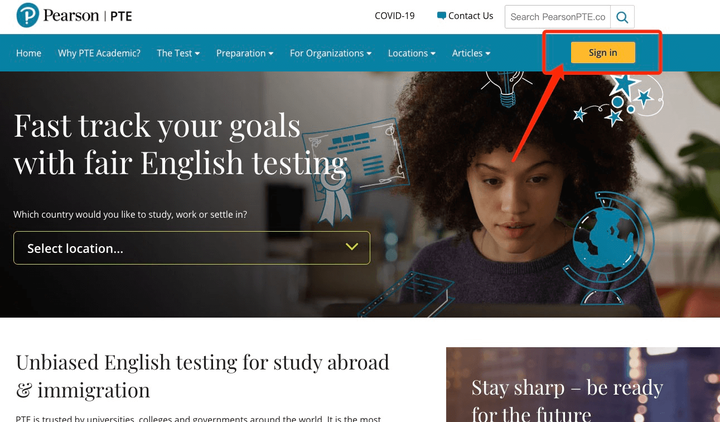Click the yellow Sign in button
720x422 pixels.
pos(603,52)
